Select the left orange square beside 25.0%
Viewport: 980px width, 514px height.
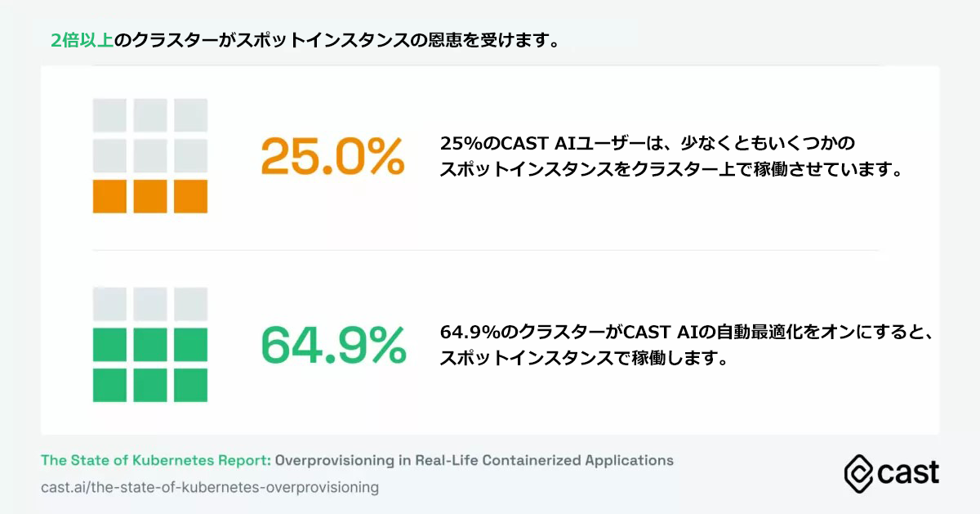click(109, 196)
